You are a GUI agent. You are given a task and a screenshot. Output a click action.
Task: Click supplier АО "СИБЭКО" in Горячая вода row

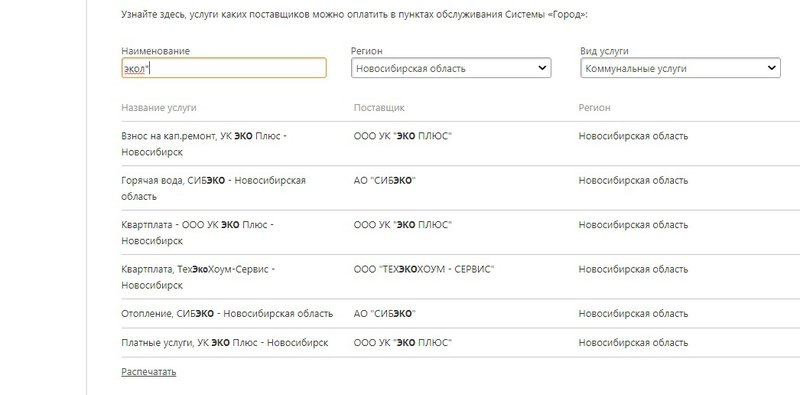pyautogui.click(x=385, y=181)
